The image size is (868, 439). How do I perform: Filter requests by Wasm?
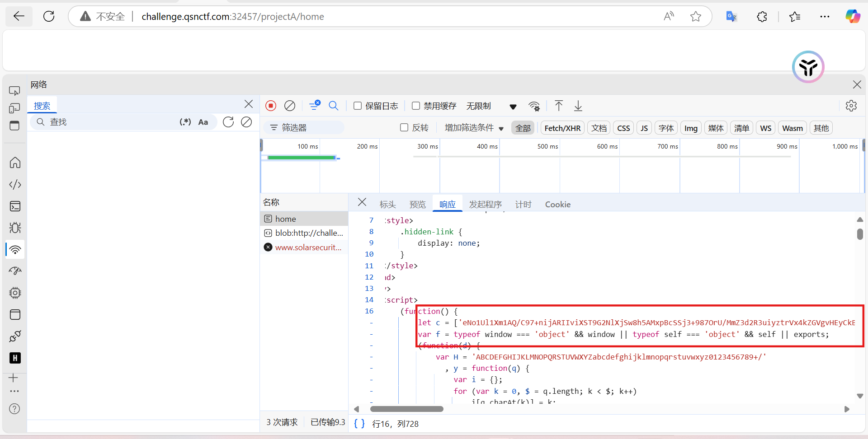point(793,128)
